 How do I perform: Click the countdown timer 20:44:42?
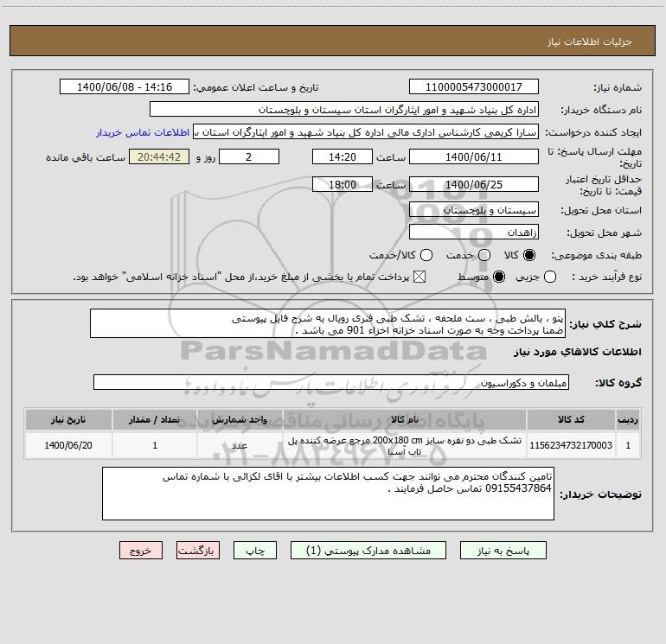coord(159,157)
